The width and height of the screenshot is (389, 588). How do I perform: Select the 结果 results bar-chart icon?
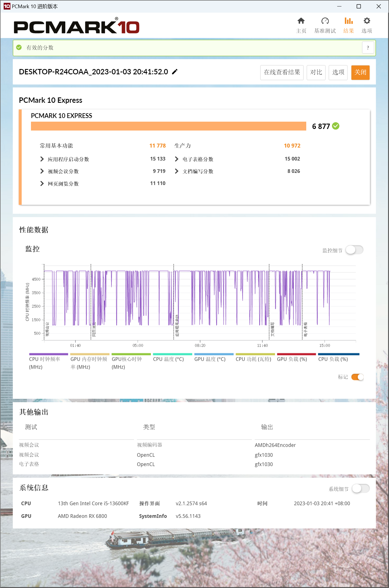(348, 21)
